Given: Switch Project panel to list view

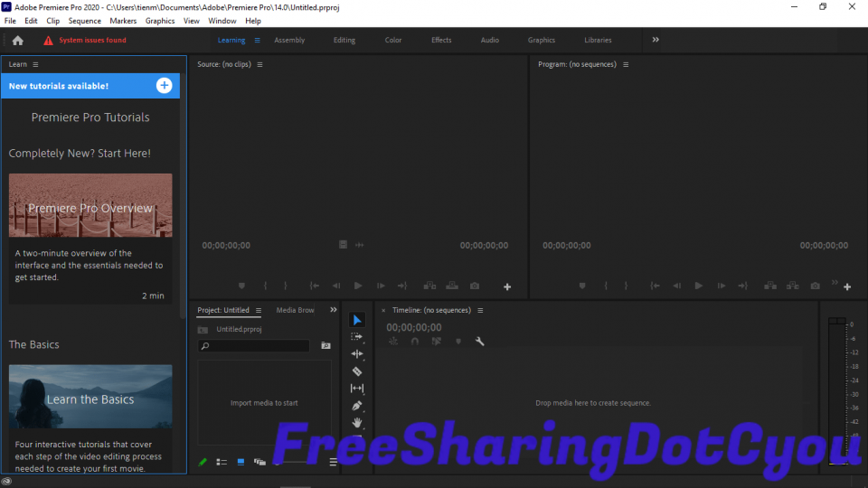Looking at the screenshot, I should (222, 462).
